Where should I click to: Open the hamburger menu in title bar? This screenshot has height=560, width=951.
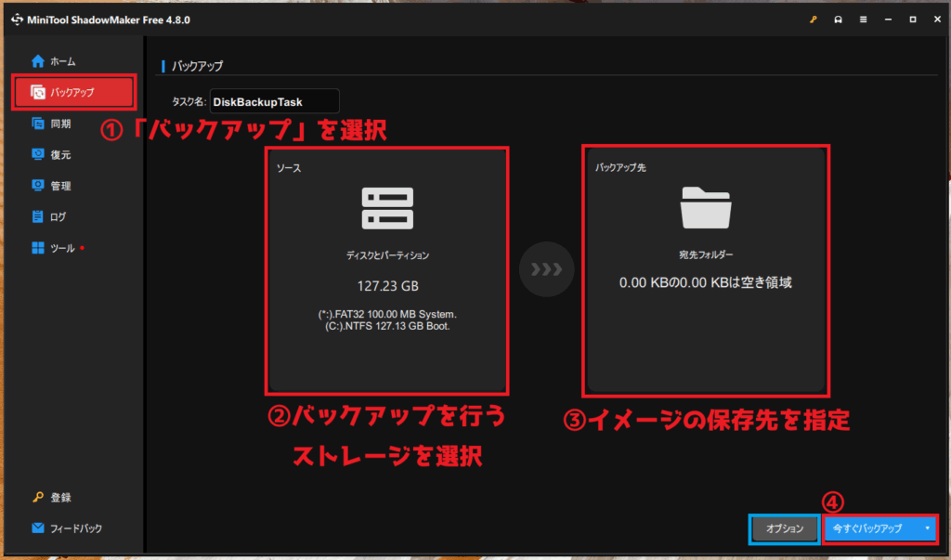tap(863, 19)
